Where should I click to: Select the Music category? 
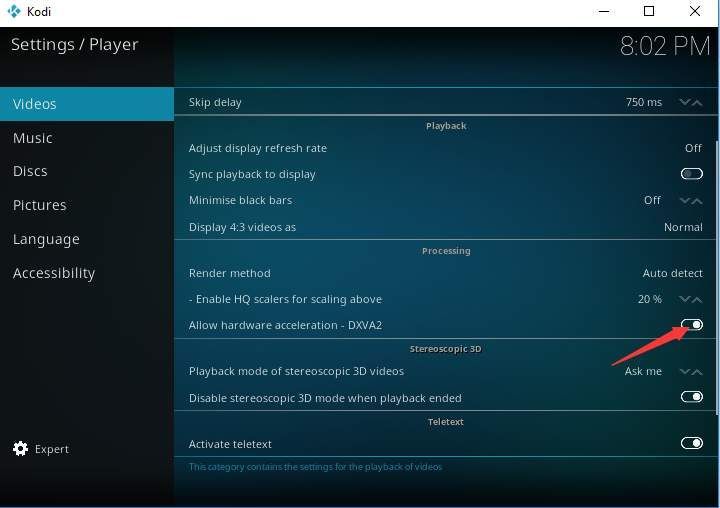[x=87, y=138]
